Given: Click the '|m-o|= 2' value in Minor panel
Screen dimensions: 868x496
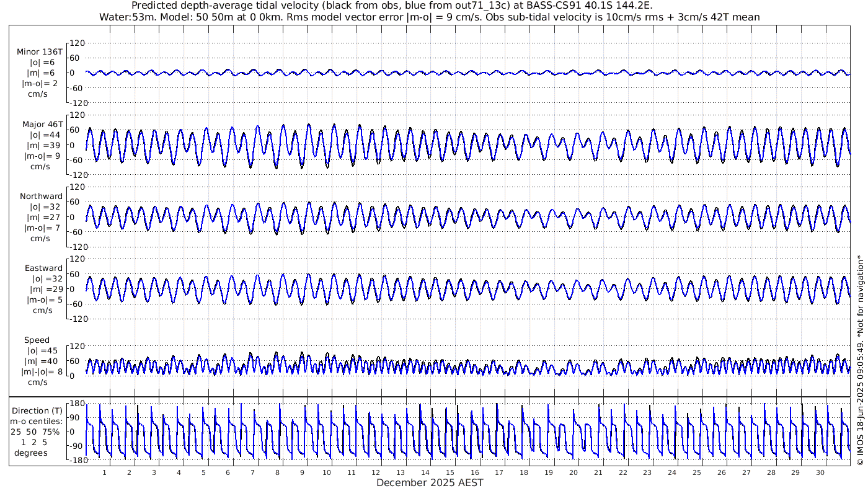Looking at the screenshot, I should [x=40, y=84].
